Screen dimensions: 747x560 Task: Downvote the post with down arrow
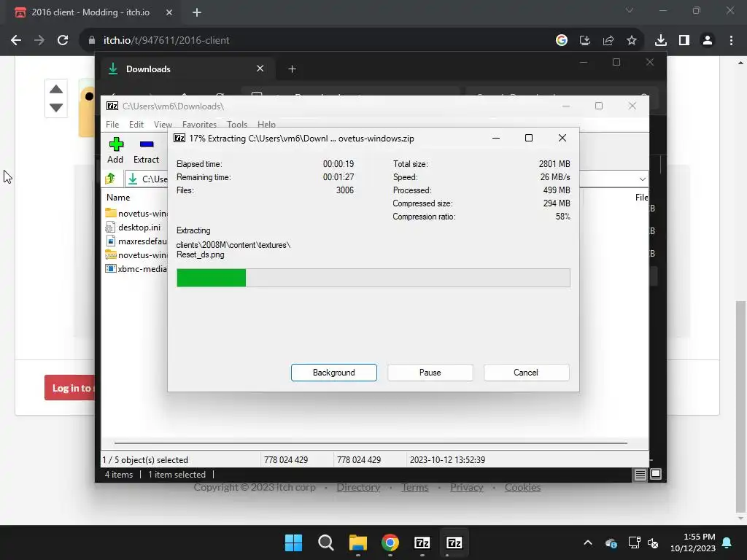pyautogui.click(x=56, y=108)
